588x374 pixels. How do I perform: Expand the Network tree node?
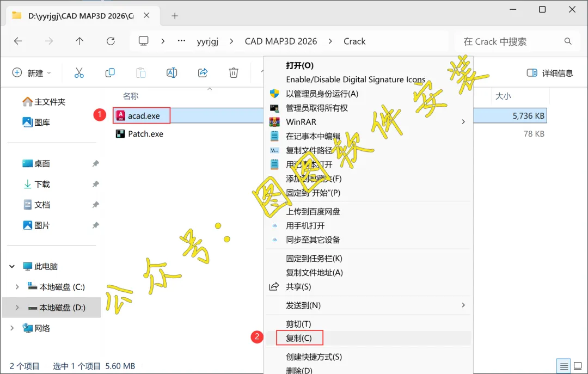click(x=12, y=328)
